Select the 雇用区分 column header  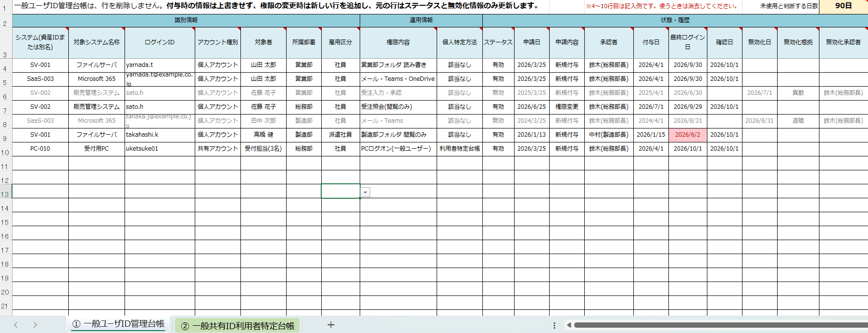click(x=340, y=42)
